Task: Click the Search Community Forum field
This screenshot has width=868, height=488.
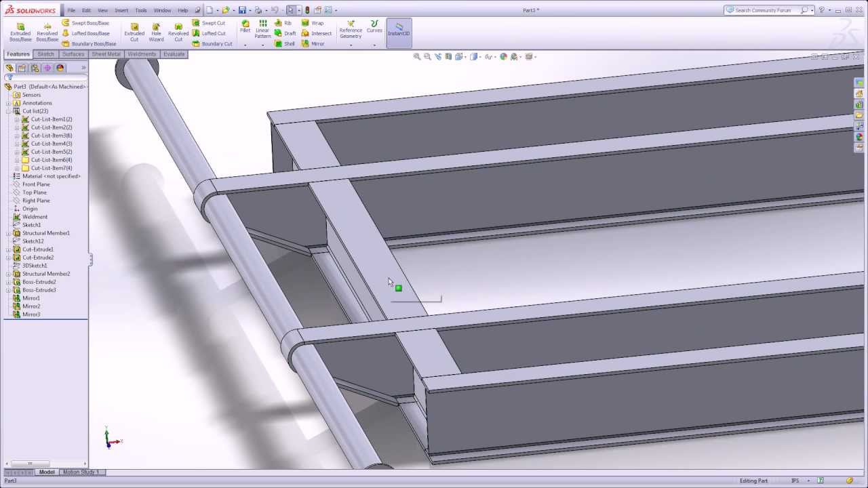Action: (x=768, y=10)
